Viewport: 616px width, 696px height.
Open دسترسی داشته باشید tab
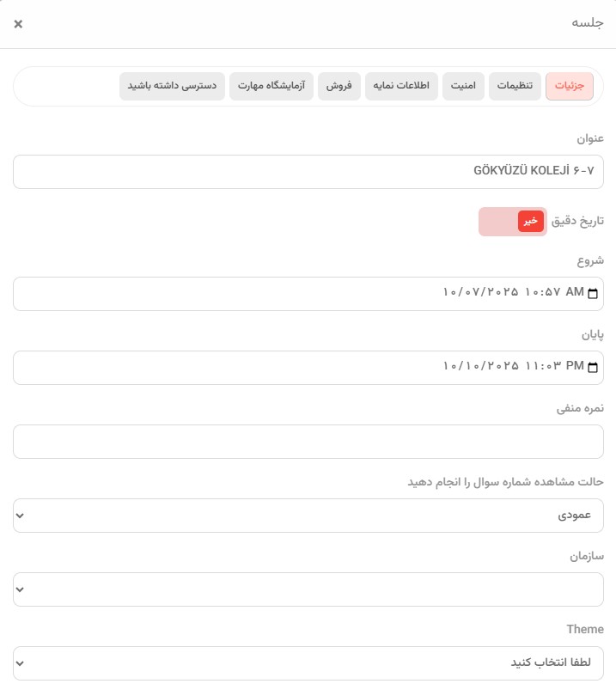click(172, 86)
